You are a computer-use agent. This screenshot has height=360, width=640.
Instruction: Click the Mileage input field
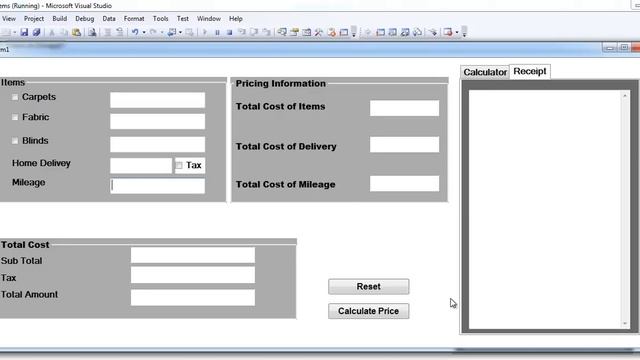click(x=158, y=186)
